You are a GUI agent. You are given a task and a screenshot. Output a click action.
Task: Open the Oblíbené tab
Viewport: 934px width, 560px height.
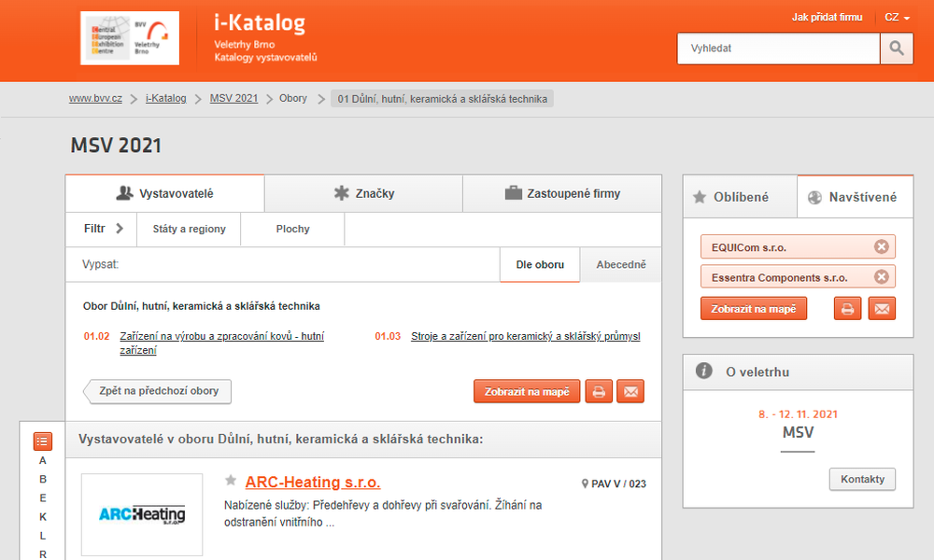[x=740, y=197]
